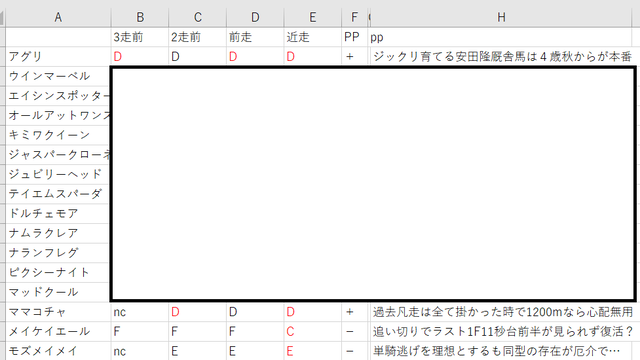The width and height of the screenshot is (640, 360).
Task: Click the '近走' header cell
Action: (x=313, y=37)
